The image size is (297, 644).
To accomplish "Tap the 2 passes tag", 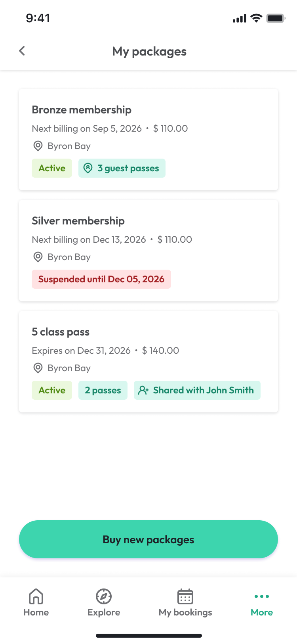I will pyautogui.click(x=103, y=390).
